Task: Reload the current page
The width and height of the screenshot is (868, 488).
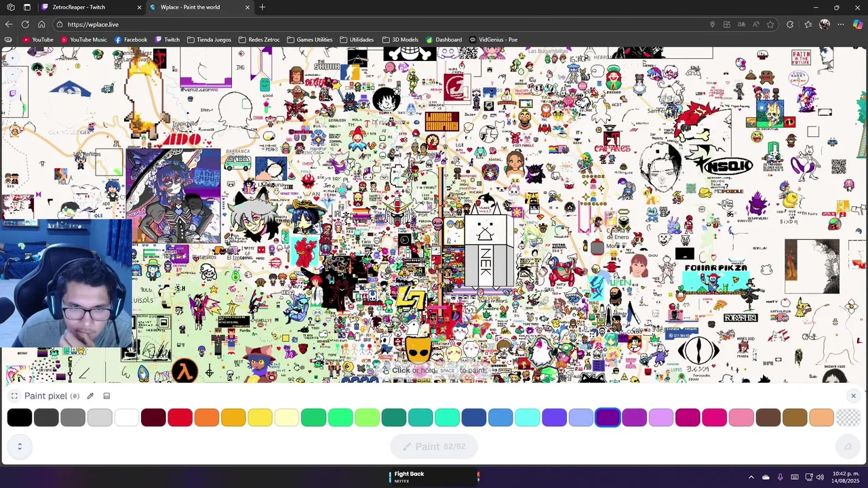Action: coord(25,24)
